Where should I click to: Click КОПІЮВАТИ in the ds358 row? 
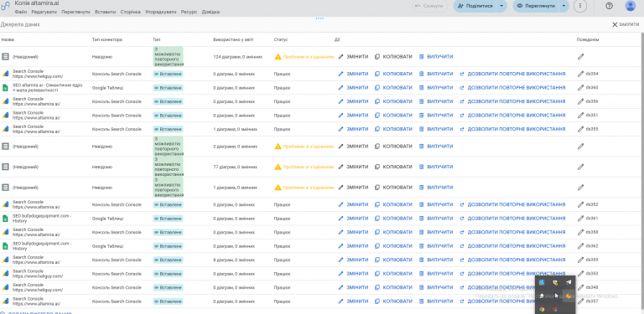(x=393, y=233)
